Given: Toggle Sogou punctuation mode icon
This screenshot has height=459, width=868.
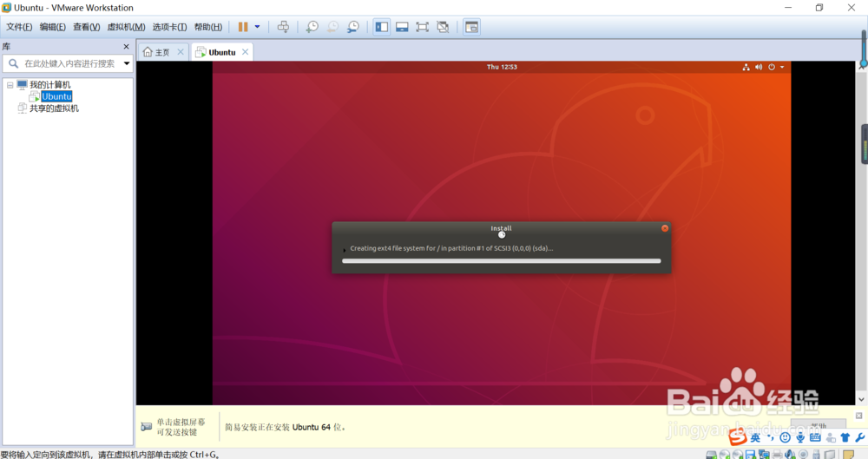Looking at the screenshot, I should pyautogui.click(x=771, y=438).
